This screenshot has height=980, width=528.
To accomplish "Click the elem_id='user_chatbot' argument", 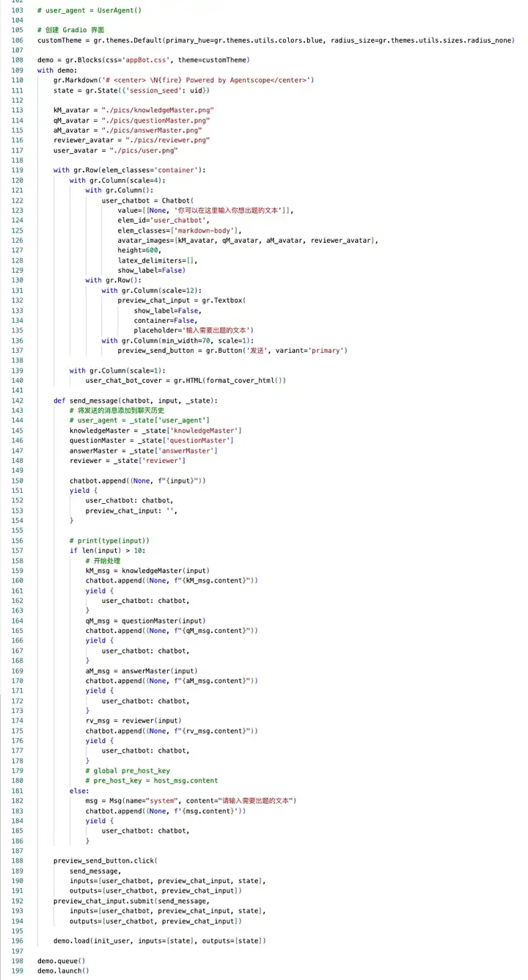I will click(165, 220).
